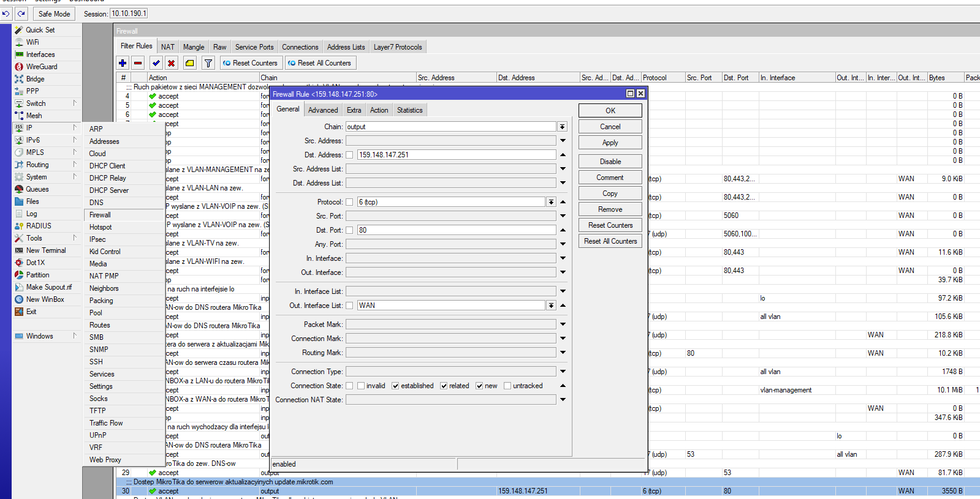This screenshot has width=980, height=499.
Task: Check the invalid connection state
Action: pos(361,386)
